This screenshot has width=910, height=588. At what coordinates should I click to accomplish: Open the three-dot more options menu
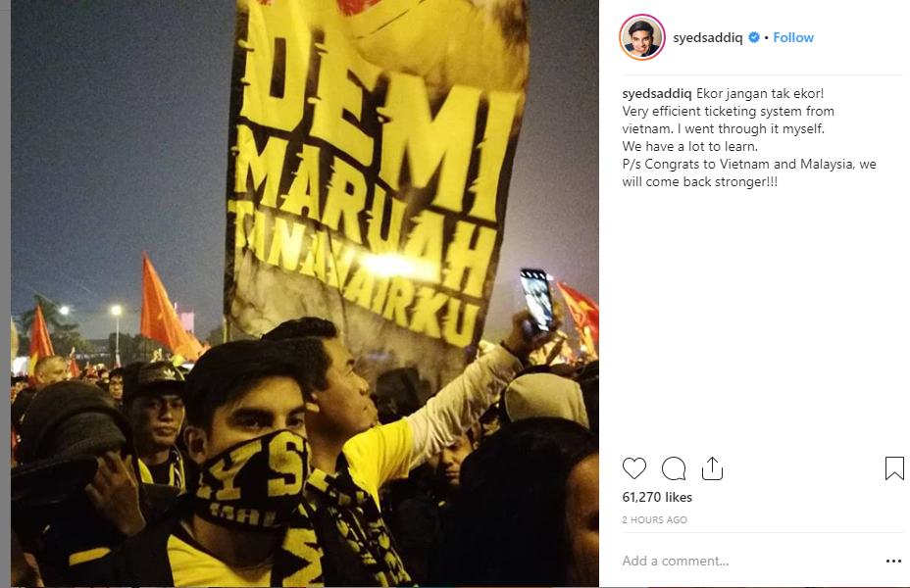point(893,561)
